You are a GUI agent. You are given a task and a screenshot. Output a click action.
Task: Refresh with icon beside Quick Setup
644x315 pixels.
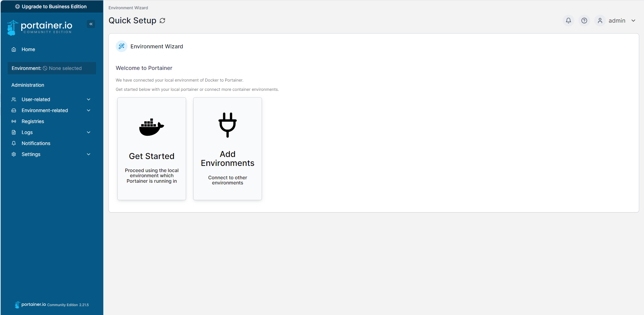(x=163, y=21)
